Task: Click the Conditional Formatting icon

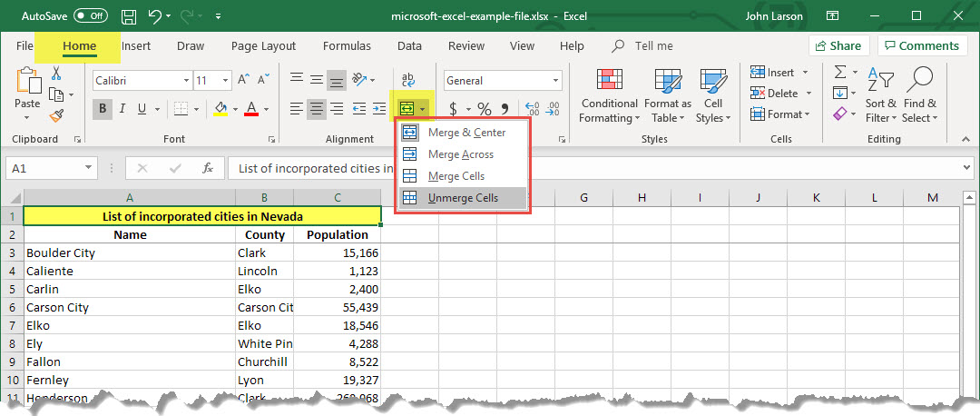Action: 609,81
